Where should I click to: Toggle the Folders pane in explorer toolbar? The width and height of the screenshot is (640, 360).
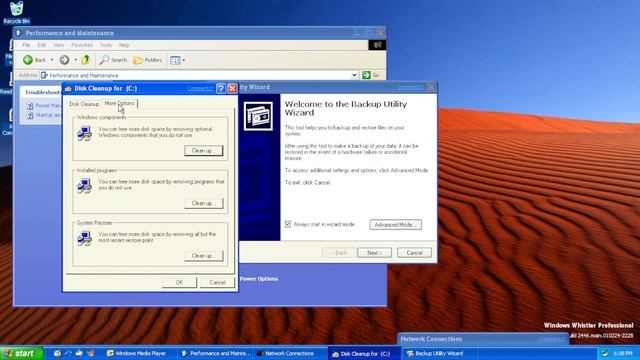[x=147, y=60]
